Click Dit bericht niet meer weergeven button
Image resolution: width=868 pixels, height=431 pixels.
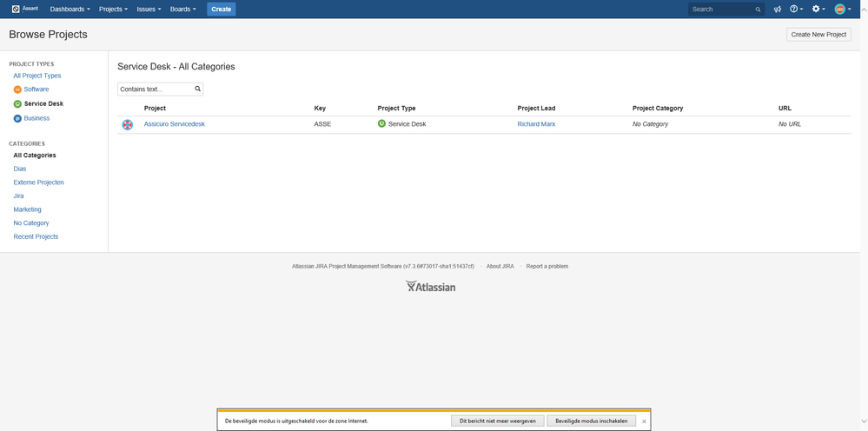498,421
